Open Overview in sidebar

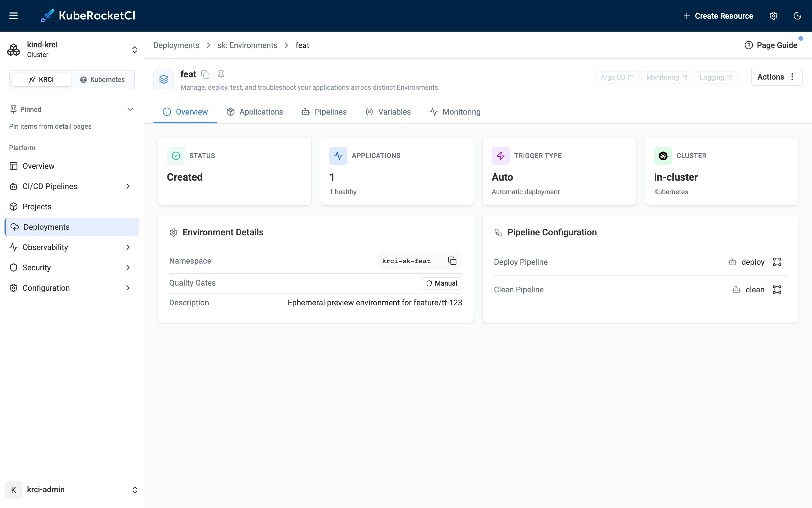pos(72,166)
